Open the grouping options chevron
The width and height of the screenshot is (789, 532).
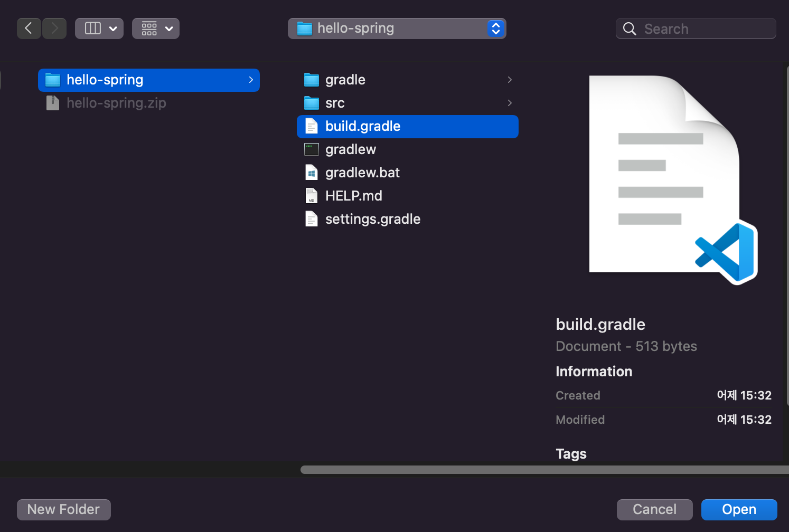pos(169,28)
